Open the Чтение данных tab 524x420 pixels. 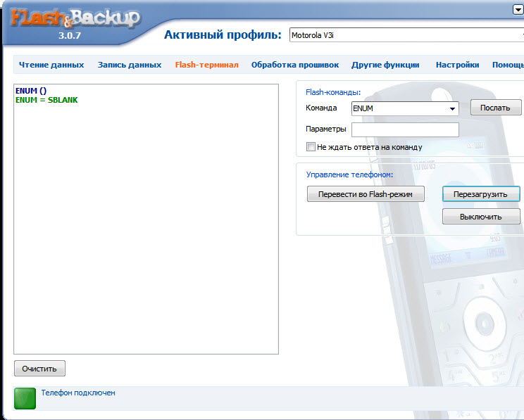51,65
